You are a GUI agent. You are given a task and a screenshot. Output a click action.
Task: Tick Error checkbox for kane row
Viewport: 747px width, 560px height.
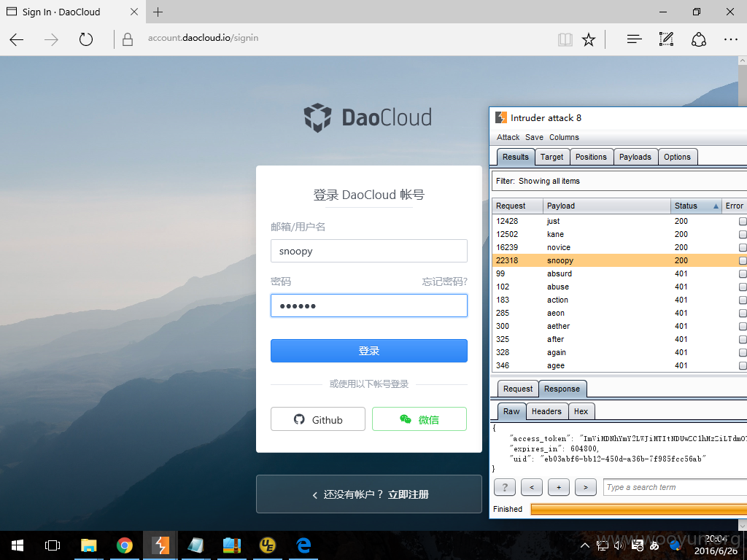742,234
